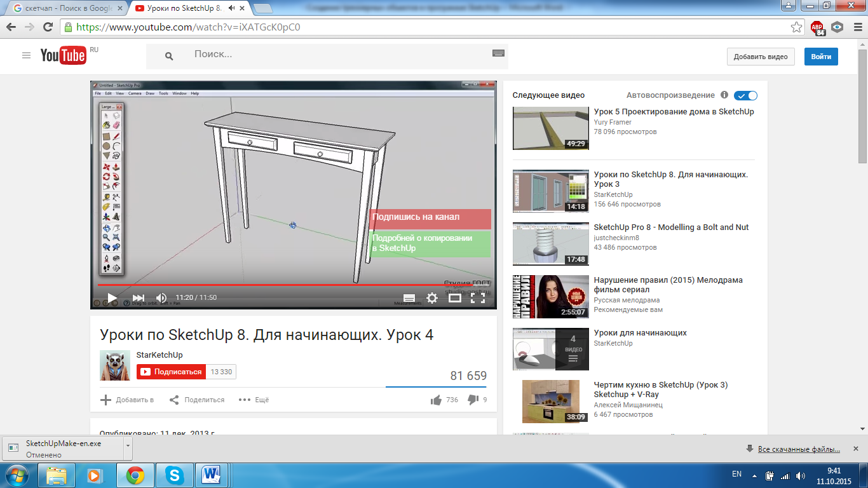The height and width of the screenshot is (488, 868).
Task: Click the EN language indicator
Action: 737,474
